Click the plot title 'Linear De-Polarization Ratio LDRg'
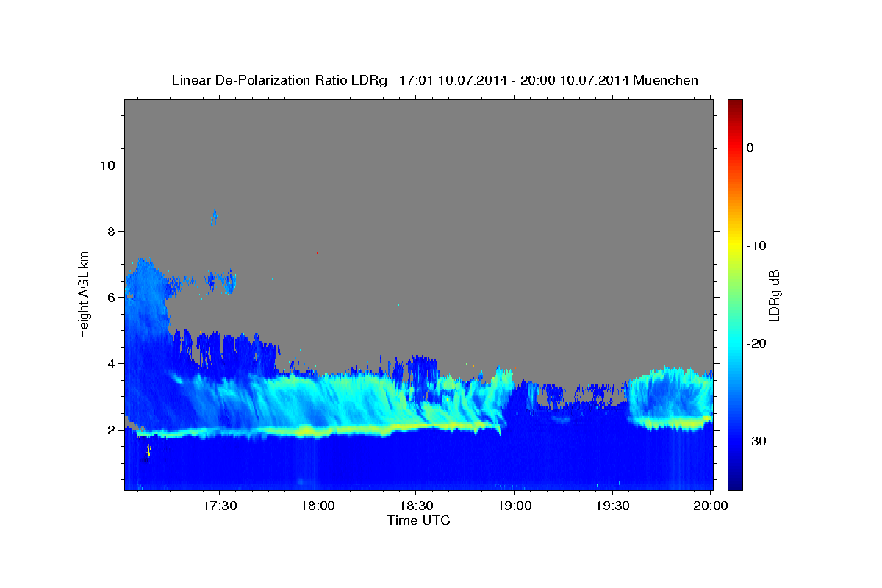This screenshot has height=588, width=882. coord(279,80)
